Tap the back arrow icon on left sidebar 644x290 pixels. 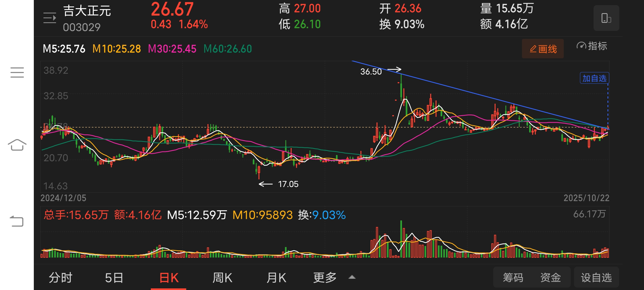click(x=17, y=221)
